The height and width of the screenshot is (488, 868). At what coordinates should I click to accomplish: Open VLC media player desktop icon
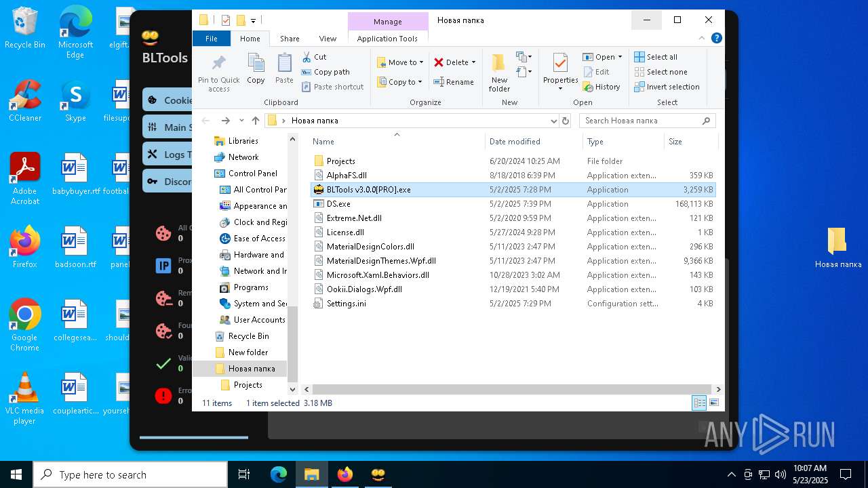[25, 399]
